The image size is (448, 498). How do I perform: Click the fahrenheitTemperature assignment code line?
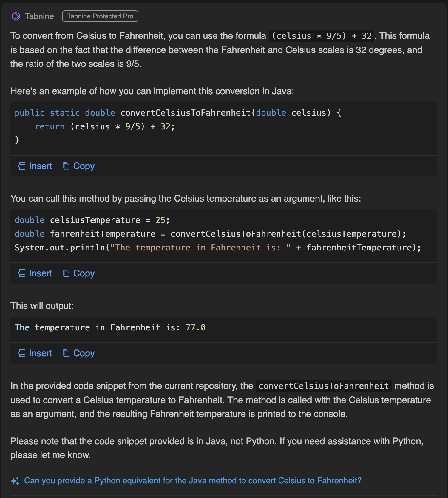coord(210,234)
